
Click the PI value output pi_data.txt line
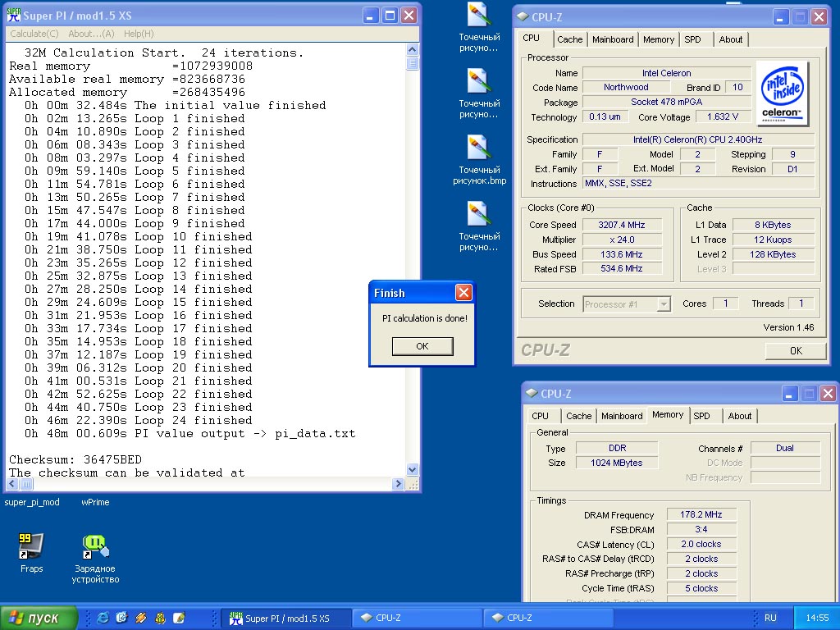click(189, 433)
